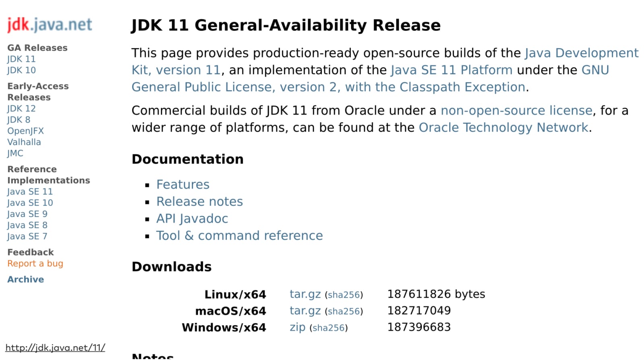Click the JDK 11 General-Availability Release title

click(286, 25)
